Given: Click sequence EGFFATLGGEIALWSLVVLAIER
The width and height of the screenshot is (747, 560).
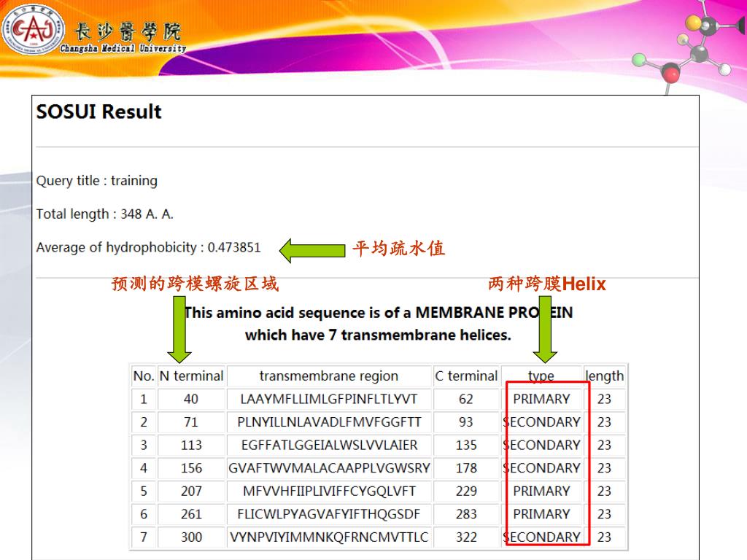Looking at the screenshot, I should [329, 446].
